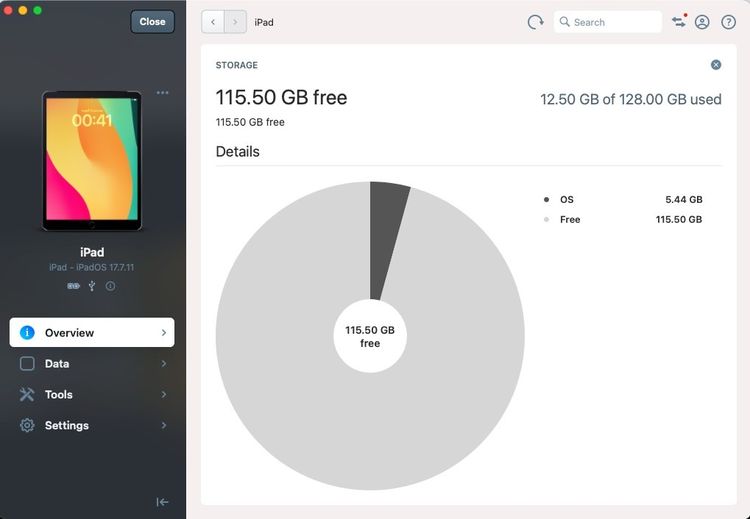The image size is (750, 519).
Task: Expand Data with its chevron
Action: [164, 364]
